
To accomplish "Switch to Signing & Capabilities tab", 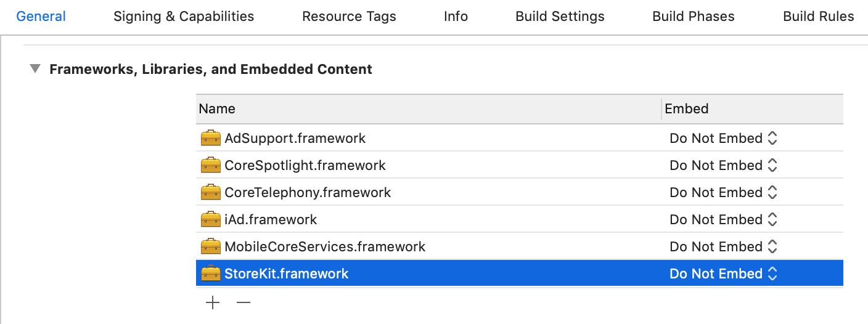I will [184, 17].
